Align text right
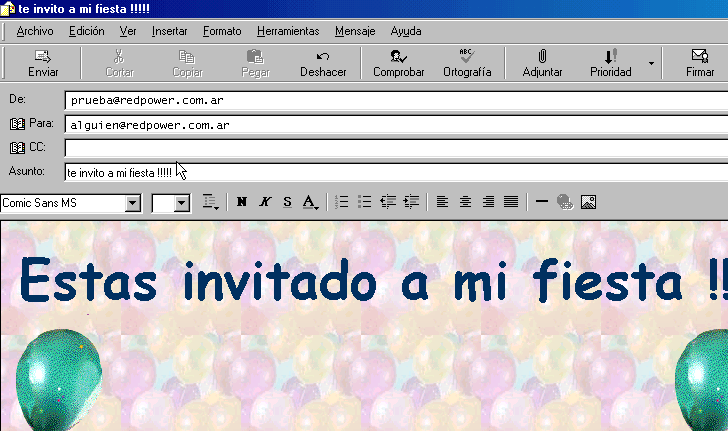This screenshot has width=728, height=431. point(488,202)
